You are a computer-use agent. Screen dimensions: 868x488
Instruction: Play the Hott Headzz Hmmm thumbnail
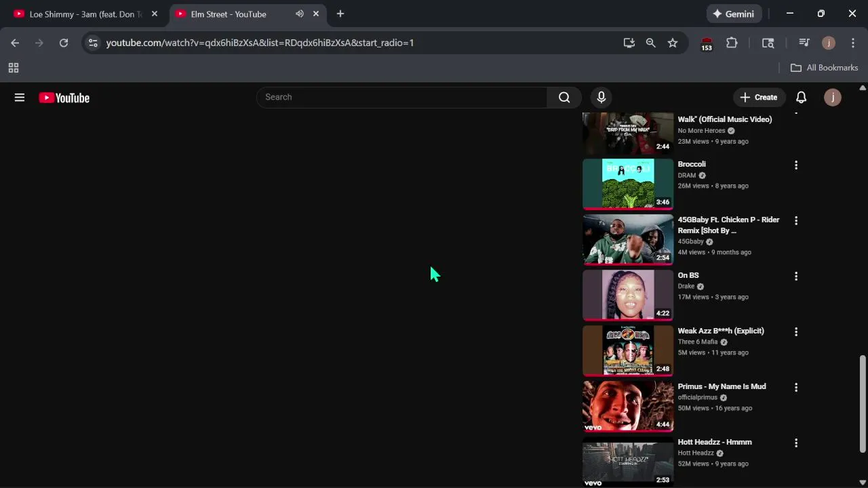(628, 462)
